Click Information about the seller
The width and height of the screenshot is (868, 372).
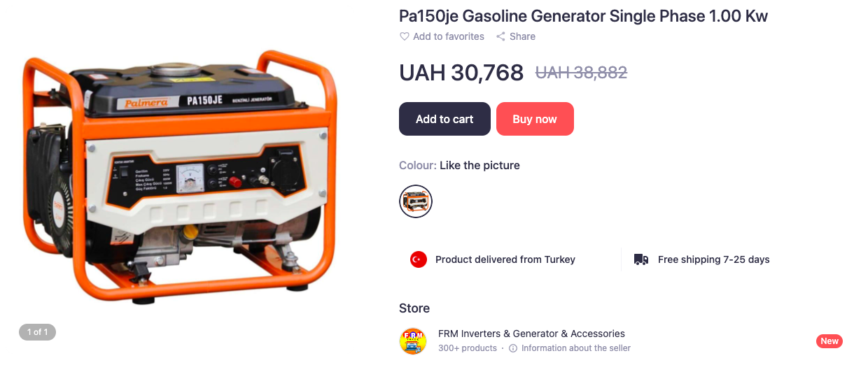(x=576, y=348)
